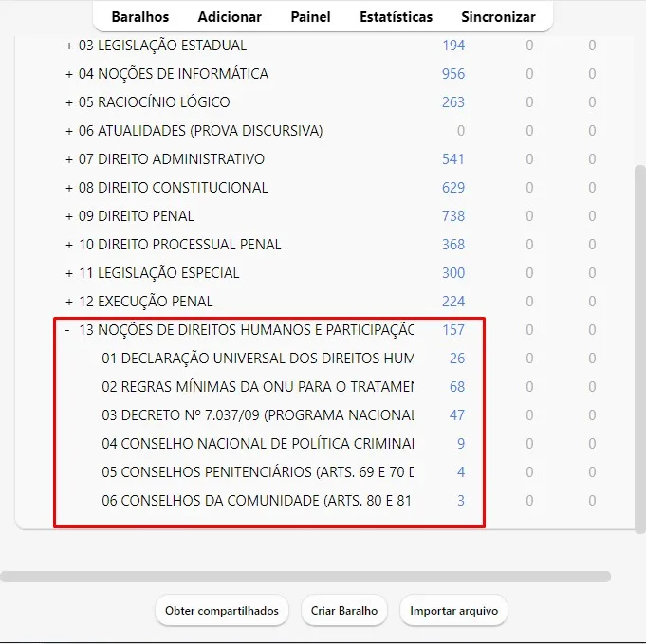Expand the 03 LEGISLAÇÃO ESTADUAL deck
The height and width of the screenshot is (644, 646).
pyautogui.click(x=69, y=46)
